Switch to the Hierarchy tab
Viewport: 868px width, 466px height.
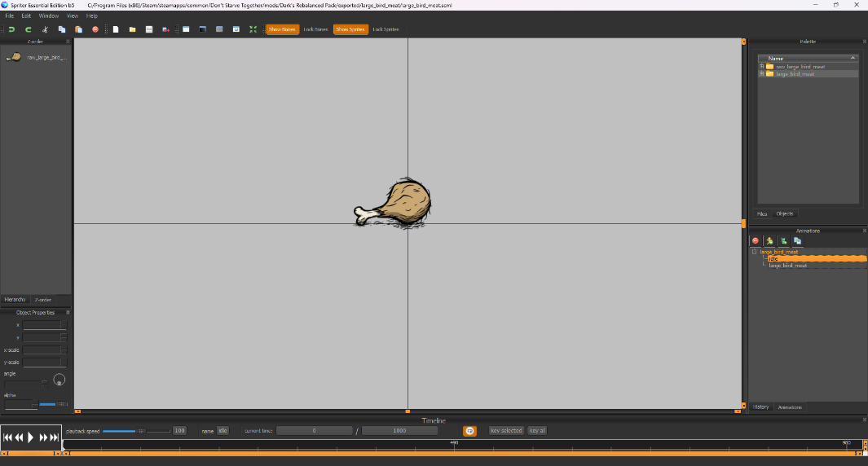coord(15,300)
